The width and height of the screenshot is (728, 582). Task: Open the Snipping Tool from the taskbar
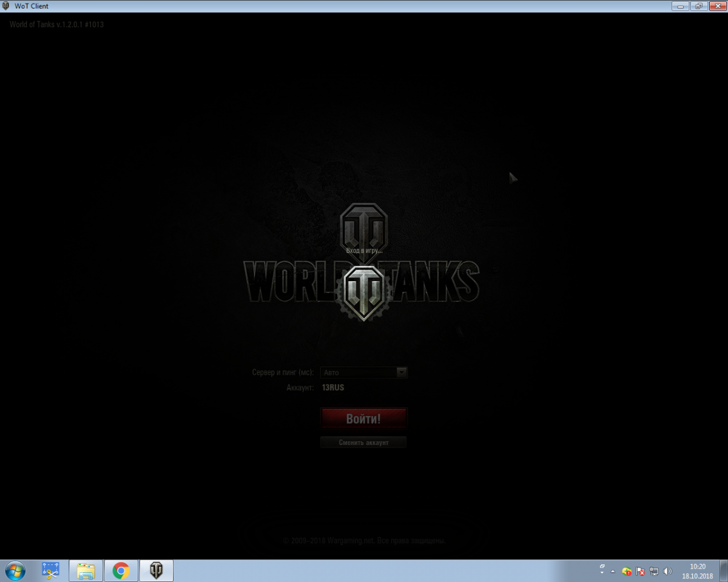tap(50, 570)
